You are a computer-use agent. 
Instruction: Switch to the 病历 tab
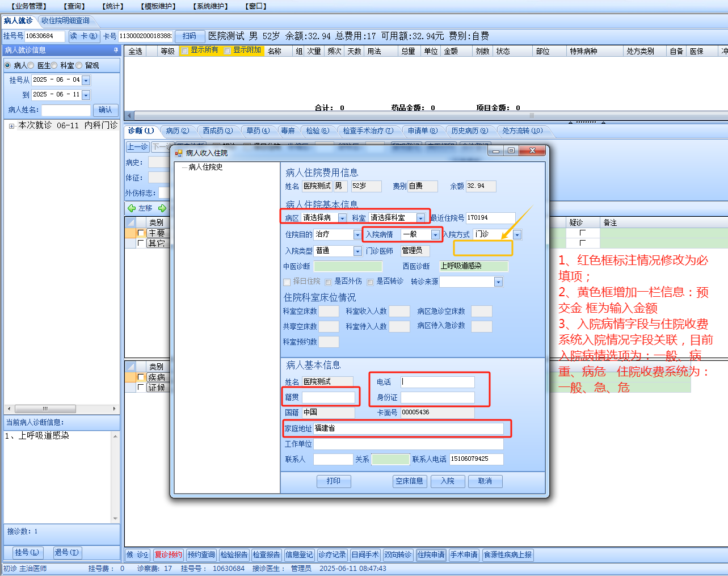click(x=178, y=131)
